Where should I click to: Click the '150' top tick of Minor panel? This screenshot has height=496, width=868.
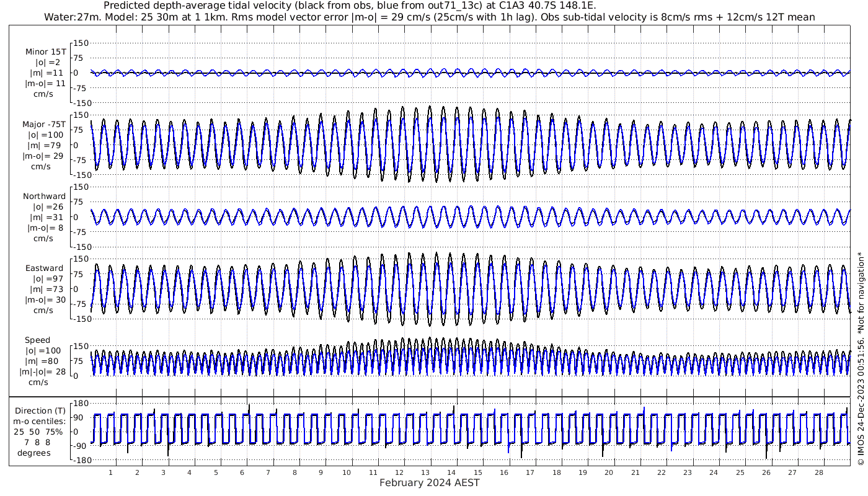click(x=81, y=43)
